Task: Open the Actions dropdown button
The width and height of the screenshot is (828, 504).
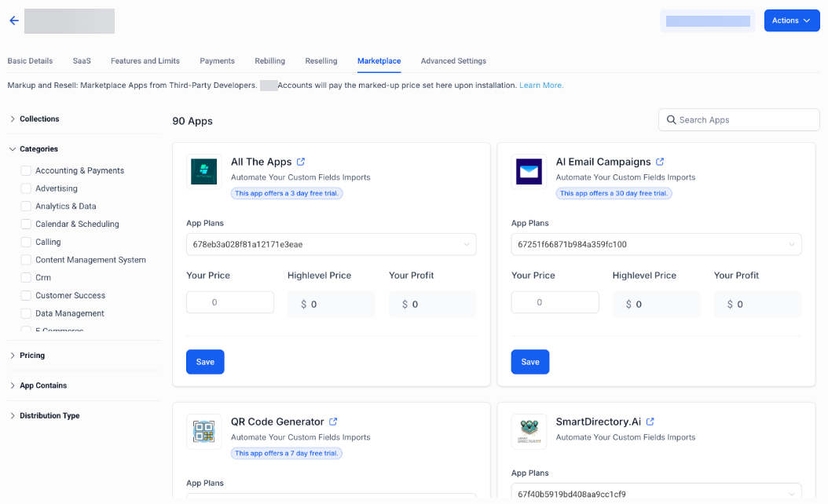Action: coord(792,20)
